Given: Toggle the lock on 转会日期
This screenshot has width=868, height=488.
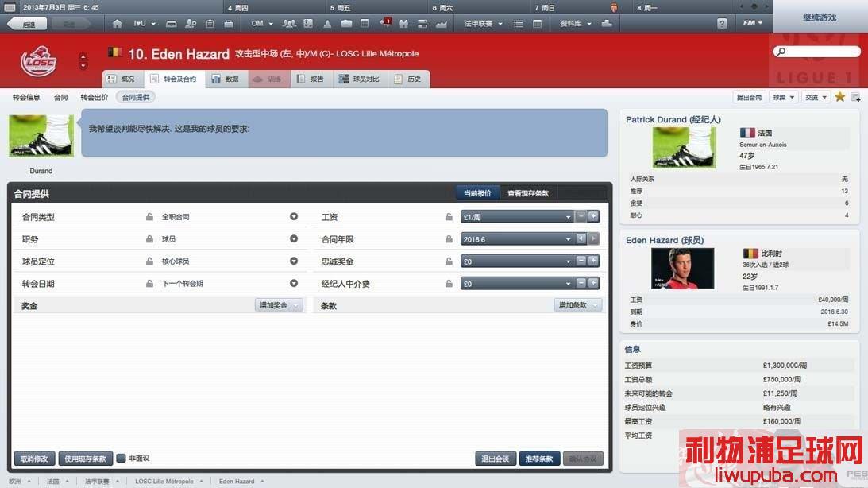Looking at the screenshot, I should 149,283.
